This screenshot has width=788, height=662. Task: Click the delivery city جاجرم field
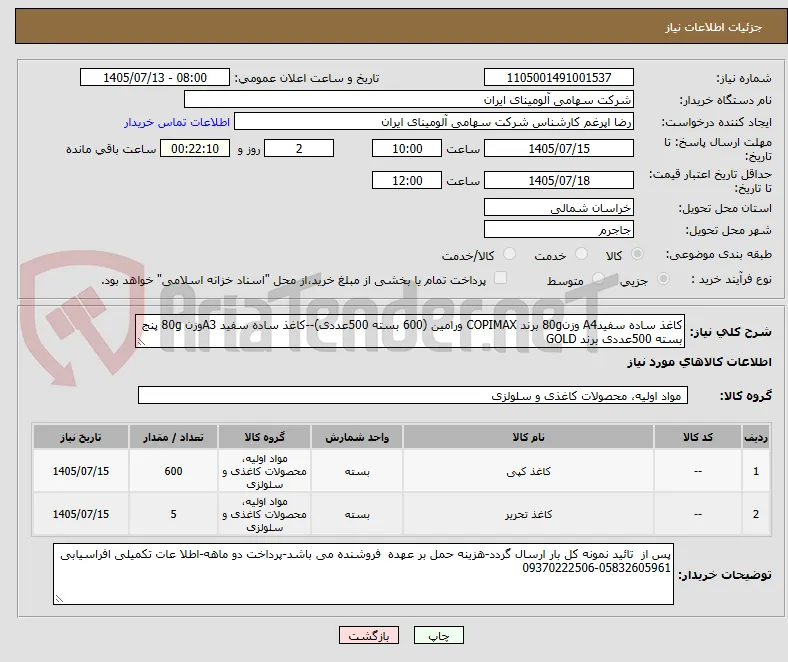pyautogui.click(x=559, y=229)
